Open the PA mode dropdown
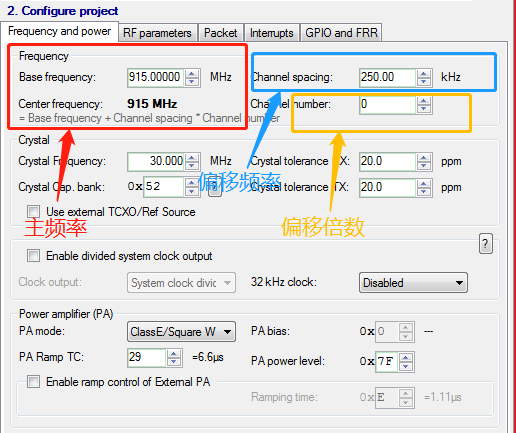 pyautogui.click(x=181, y=332)
